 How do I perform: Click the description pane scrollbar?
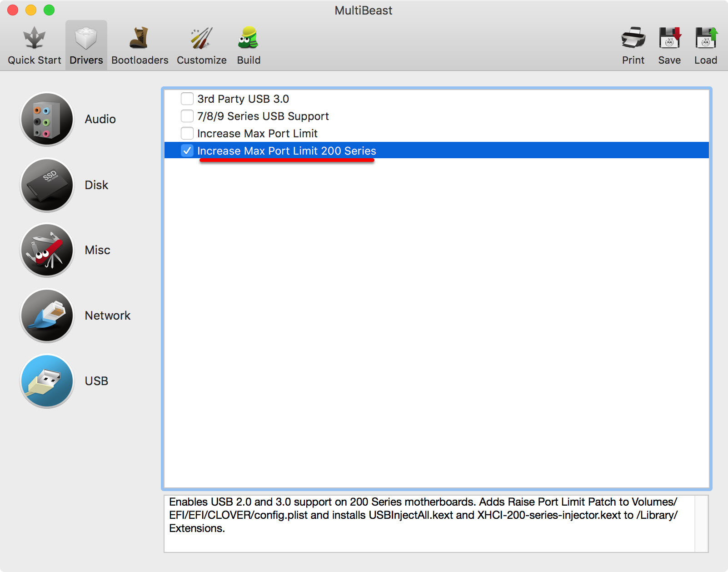(x=701, y=524)
